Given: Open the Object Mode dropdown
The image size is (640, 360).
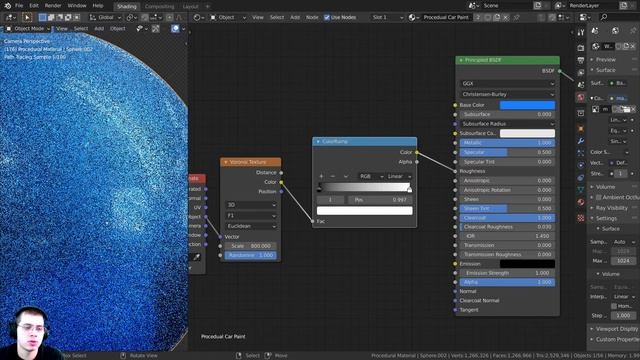Looking at the screenshot, I should coord(28,29).
